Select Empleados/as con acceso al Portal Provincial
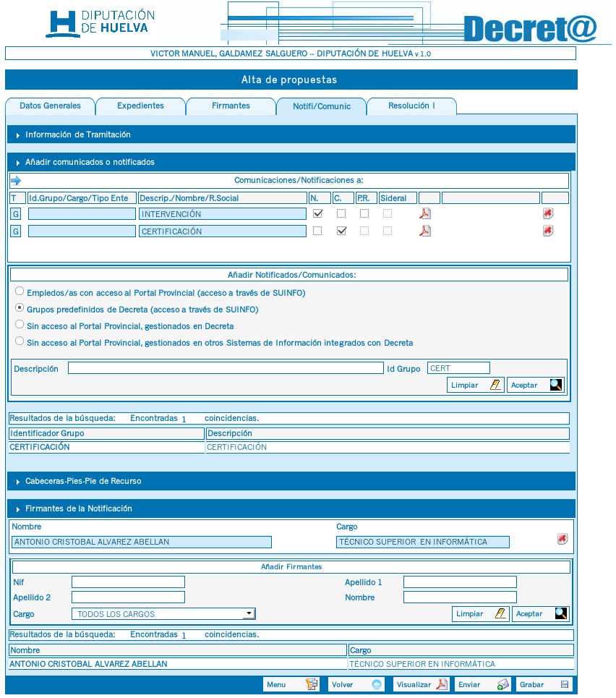Screen dimensions: 616x698 coord(20,291)
